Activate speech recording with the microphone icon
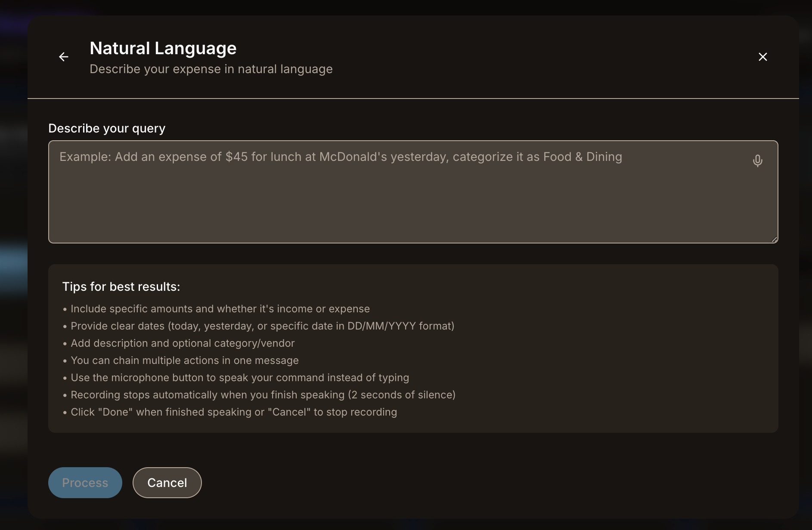 click(758, 161)
